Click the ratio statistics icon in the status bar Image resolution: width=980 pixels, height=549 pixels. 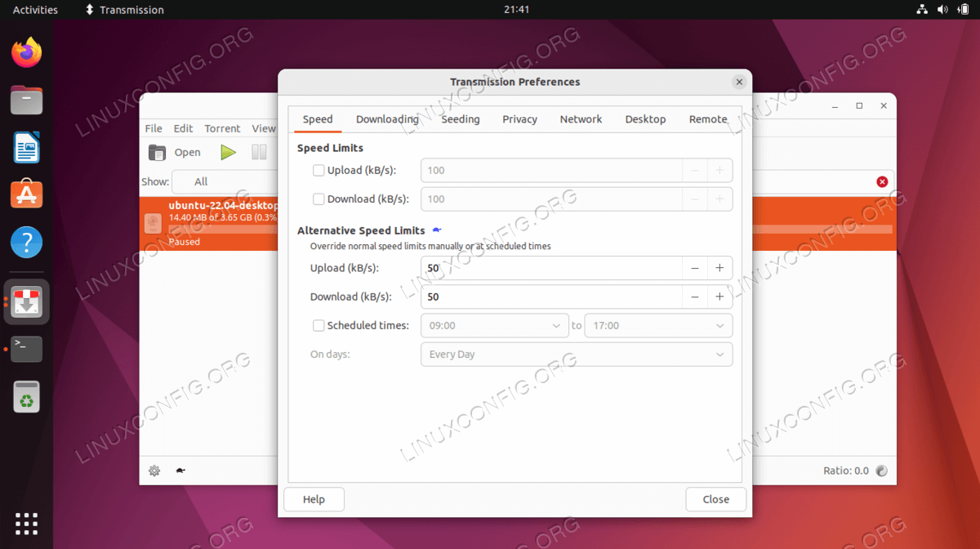tap(881, 471)
